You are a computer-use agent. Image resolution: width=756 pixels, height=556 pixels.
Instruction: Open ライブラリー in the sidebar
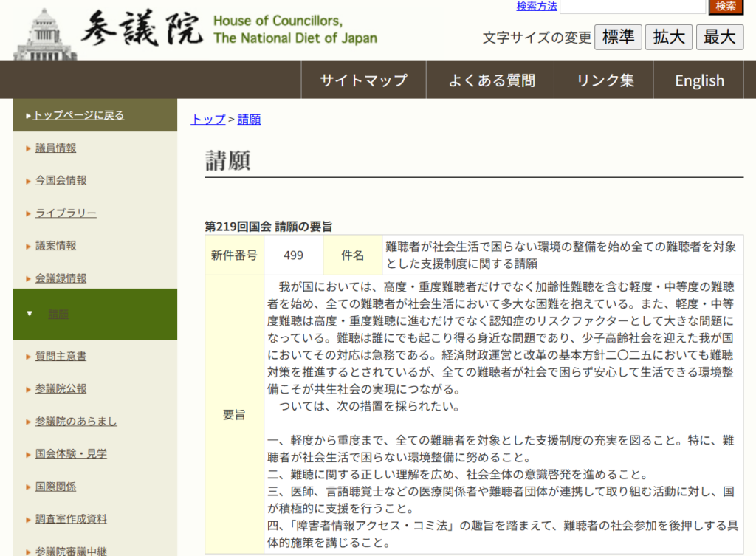(x=66, y=213)
